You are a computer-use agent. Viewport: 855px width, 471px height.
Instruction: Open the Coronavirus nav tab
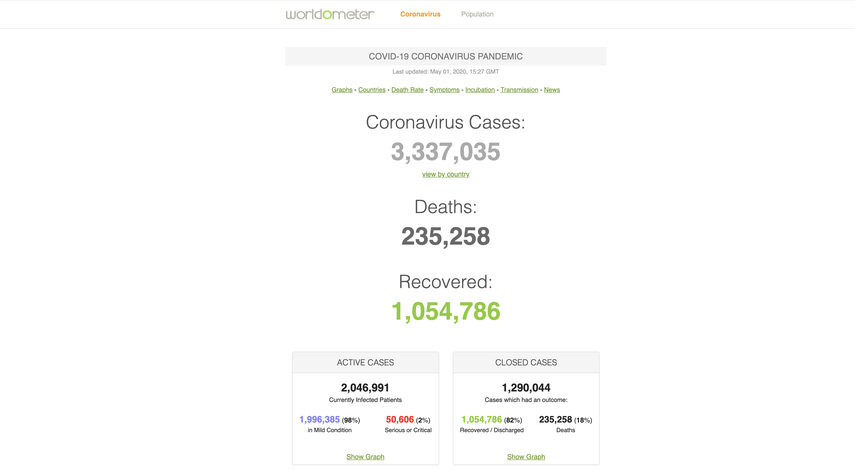click(420, 14)
